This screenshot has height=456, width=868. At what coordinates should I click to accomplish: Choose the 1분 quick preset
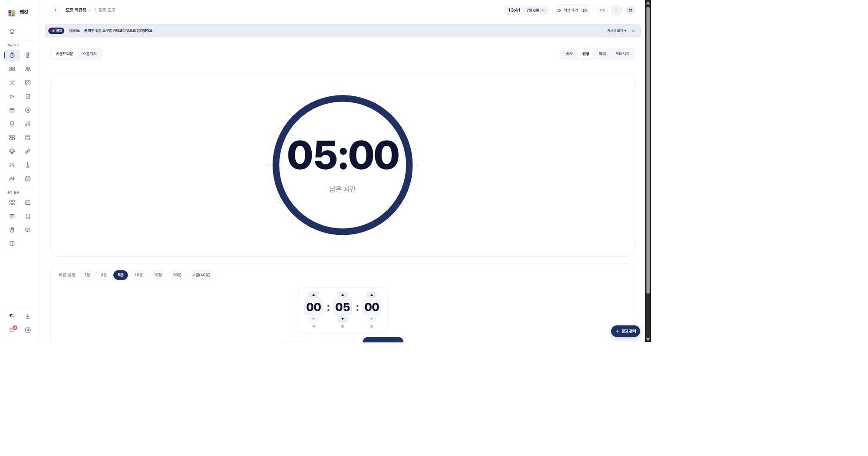pos(87,275)
